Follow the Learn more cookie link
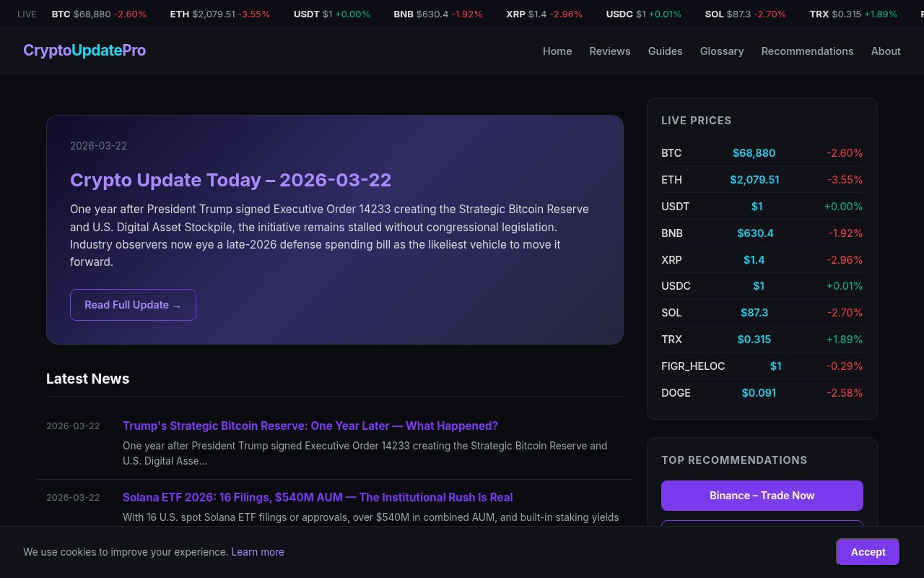Image resolution: width=924 pixels, height=578 pixels. [258, 552]
